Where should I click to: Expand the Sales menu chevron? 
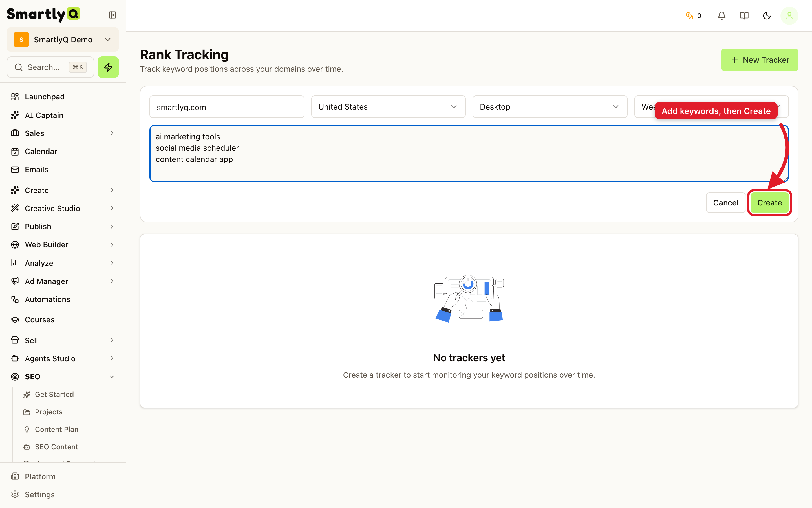coord(112,133)
